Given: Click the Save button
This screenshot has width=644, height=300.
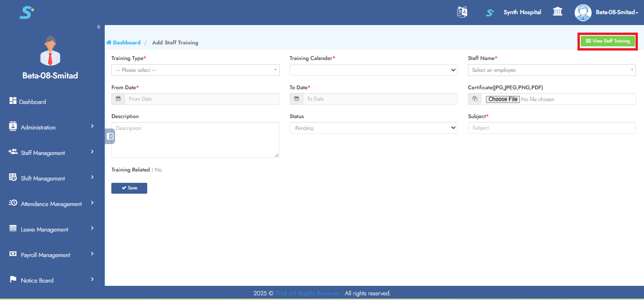Looking at the screenshot, I should [x=129, y=188].
